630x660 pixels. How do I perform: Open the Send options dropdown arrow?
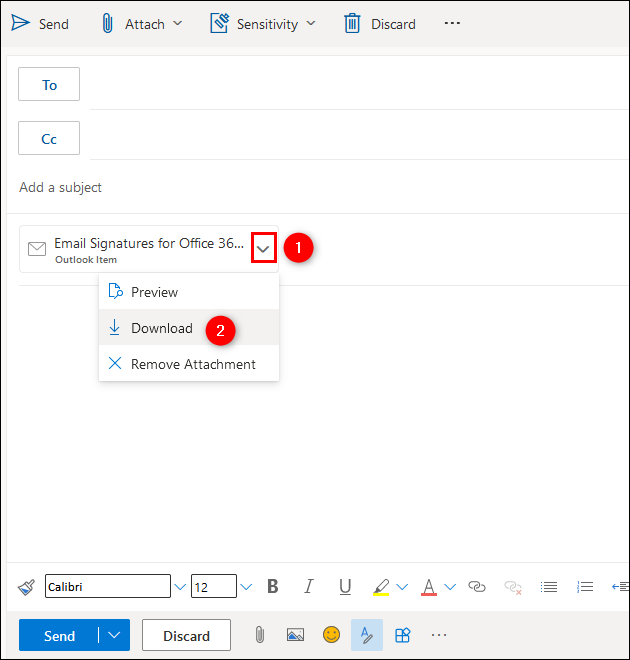click(114, 635)
